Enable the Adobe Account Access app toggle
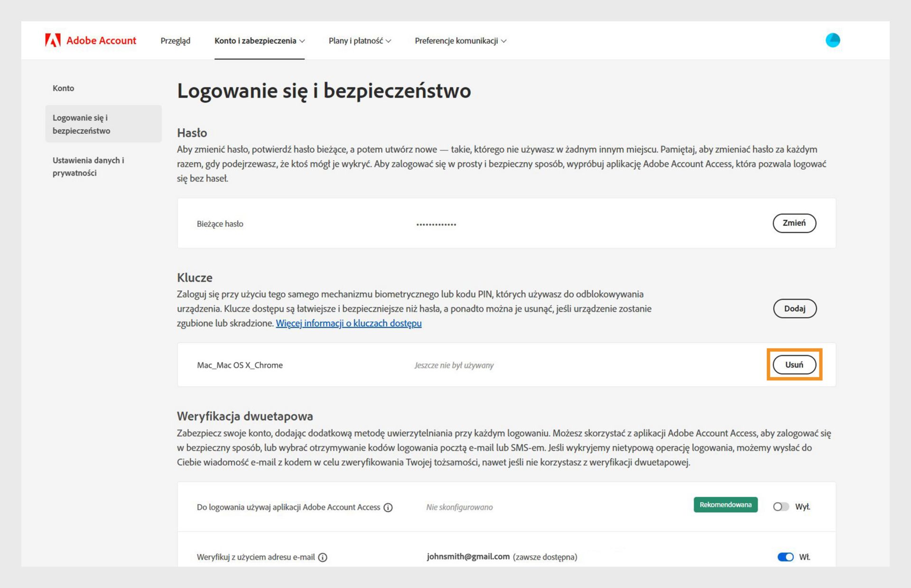Viewport: 911px width, 588px height. point(781,507)
